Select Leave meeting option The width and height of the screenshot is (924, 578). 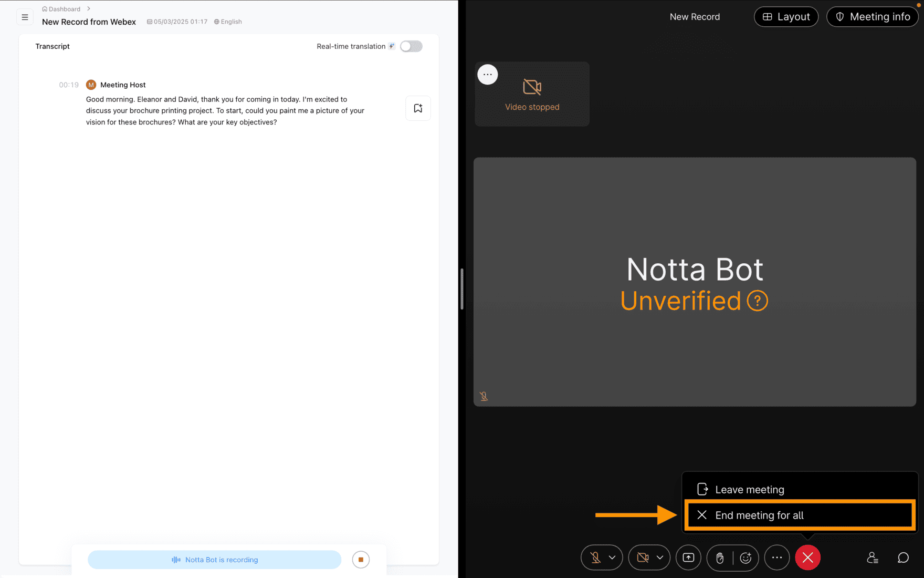point(799,490)
